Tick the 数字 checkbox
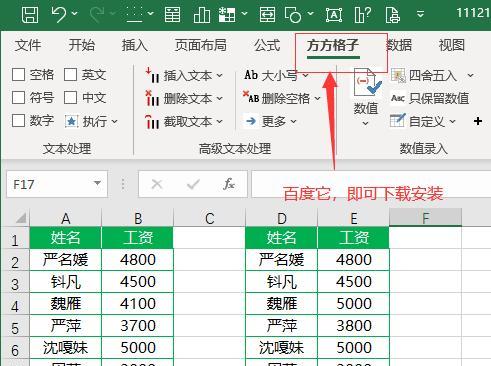Viewport: 491px width, 366px height. pyautogui.click(x=18, y=121)
